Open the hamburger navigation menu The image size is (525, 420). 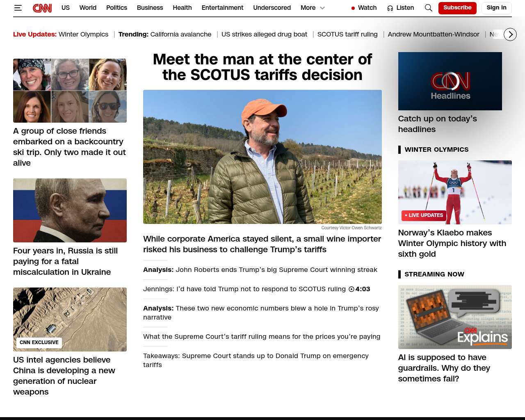coord(18,8)
